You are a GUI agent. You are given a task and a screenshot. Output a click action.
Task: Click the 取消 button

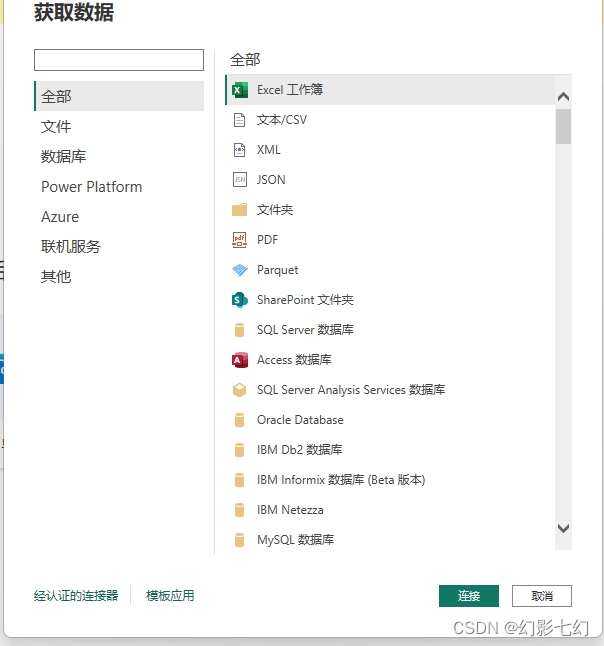coord(542,596)
